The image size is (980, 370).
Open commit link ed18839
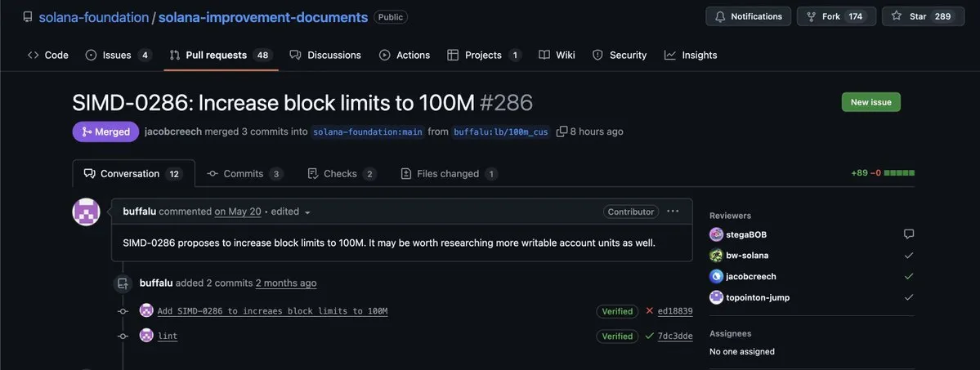point(675,310)
